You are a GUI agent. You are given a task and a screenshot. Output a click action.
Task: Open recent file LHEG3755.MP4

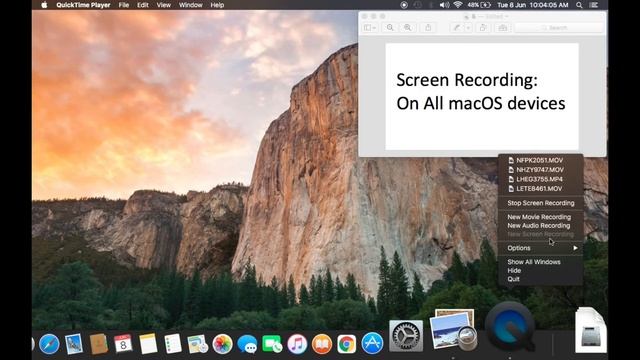[540, 179]
